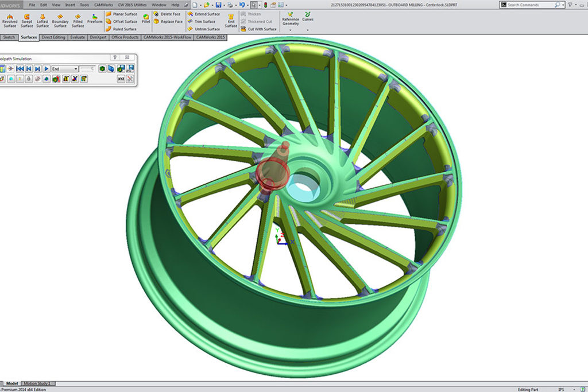This screenshot has height=392, width=588.
Task: Open the file properties icon
Action: click(x=273, y=5)
